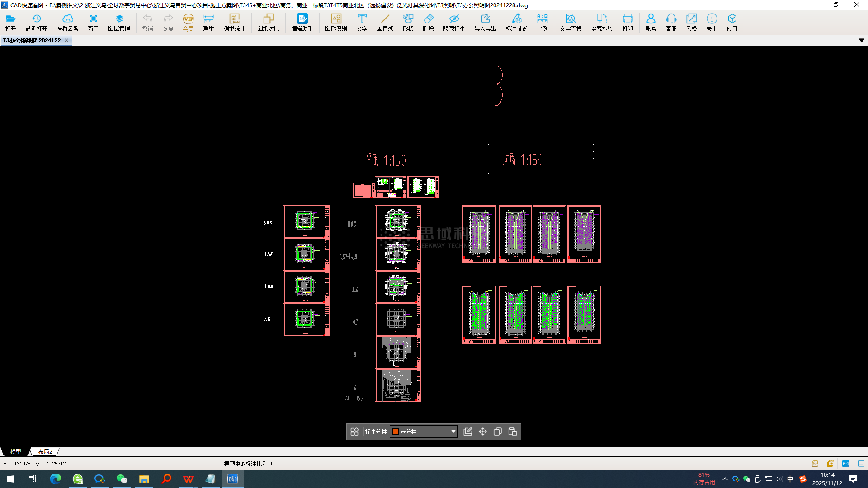Select the 画直线 draw line tool
Image resolution: width=868 pixels, height=488 pixels.
[385, 22]
